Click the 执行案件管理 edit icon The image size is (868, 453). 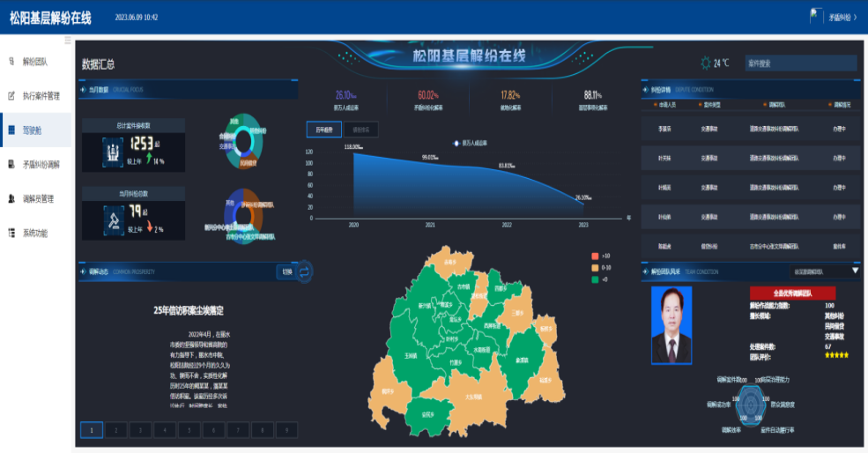(11, 96)
